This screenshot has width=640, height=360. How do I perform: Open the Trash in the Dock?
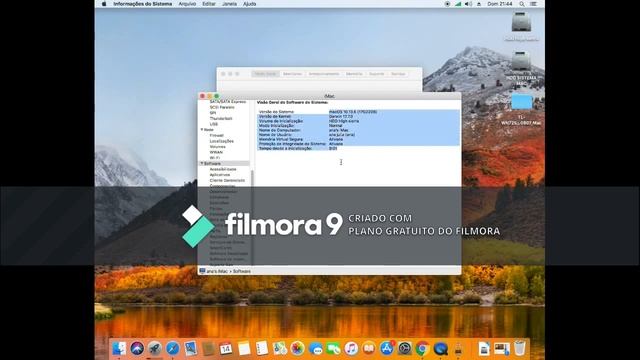tap(520, 348)
